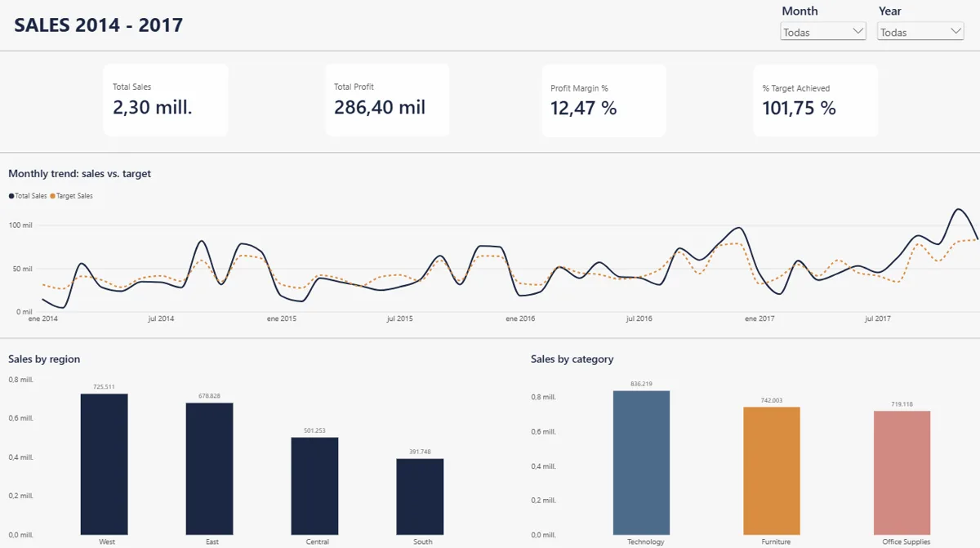The height and width of the screenshot is (548, 980).
Task: Click the Profit Margin % card
Action: [x=604, y=100]
